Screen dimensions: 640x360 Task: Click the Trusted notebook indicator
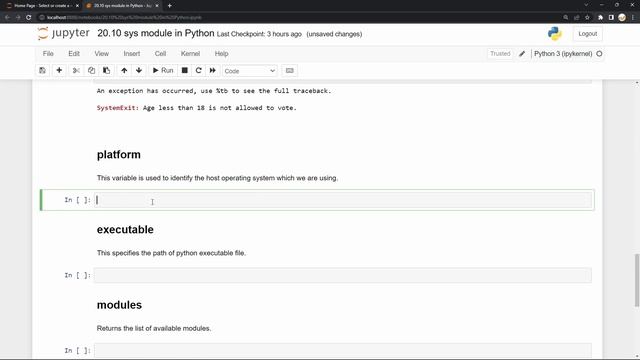point(500,53)
